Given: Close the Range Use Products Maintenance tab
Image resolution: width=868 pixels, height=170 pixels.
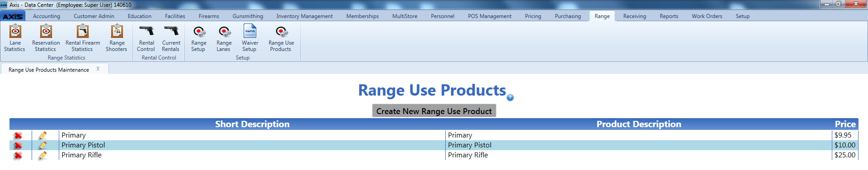Looking at the screenshot, I should point(98,69).
